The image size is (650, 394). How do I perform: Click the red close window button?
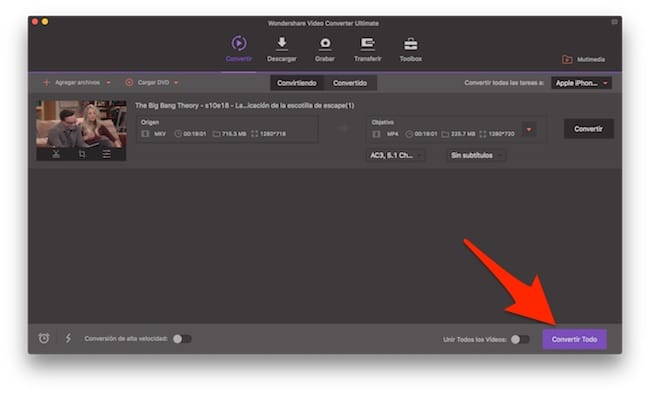pos(35,22)
